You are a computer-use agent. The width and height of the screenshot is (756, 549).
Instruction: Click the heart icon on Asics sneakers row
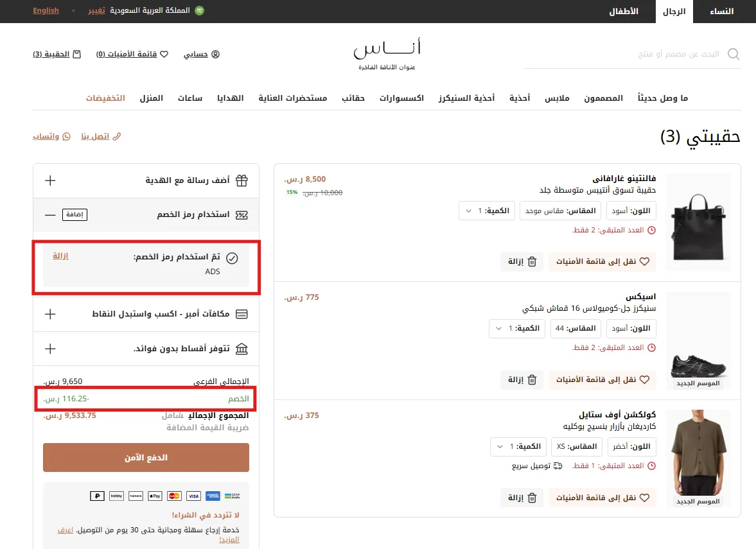645,380
